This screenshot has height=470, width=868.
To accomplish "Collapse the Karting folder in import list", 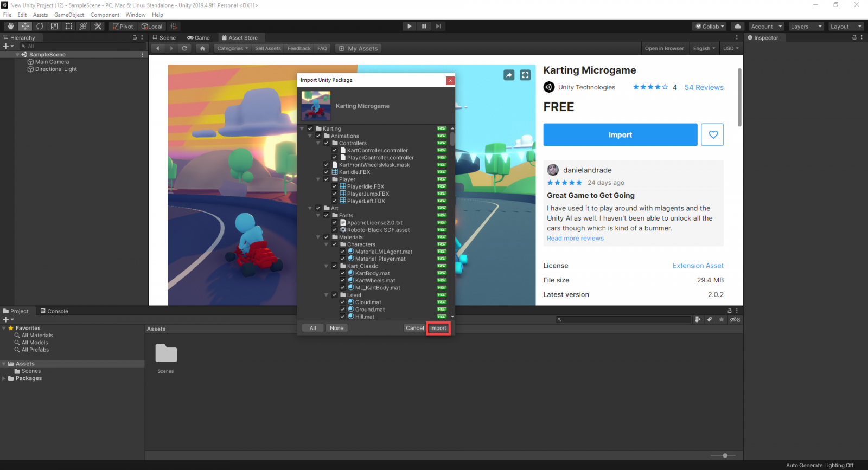I will point(302,128).
